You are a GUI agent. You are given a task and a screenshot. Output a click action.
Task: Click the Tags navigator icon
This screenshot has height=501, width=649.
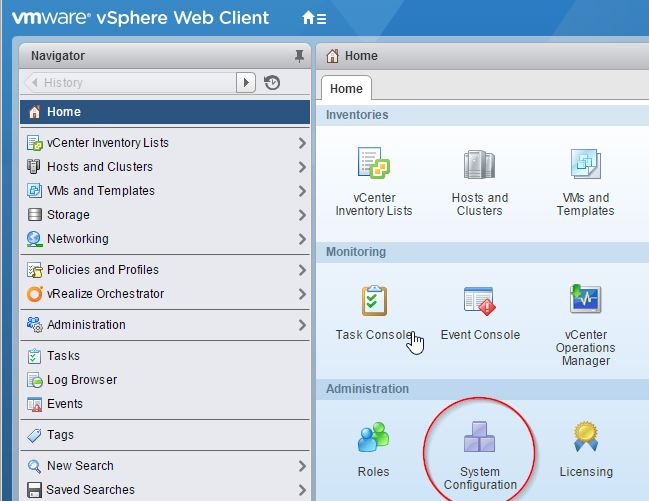click(x=34, y=435)
